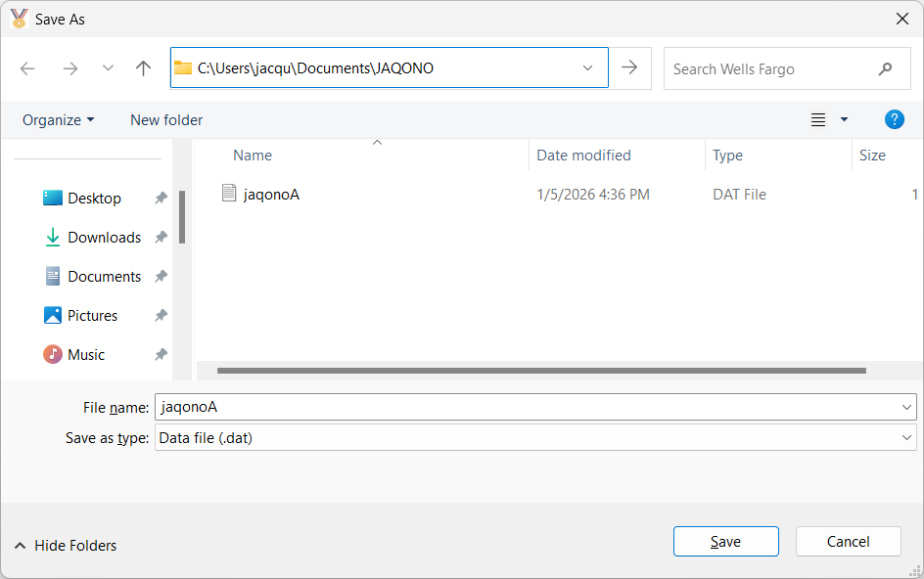Click the Save button
924x579 pixels.
[x=726, y=541]
